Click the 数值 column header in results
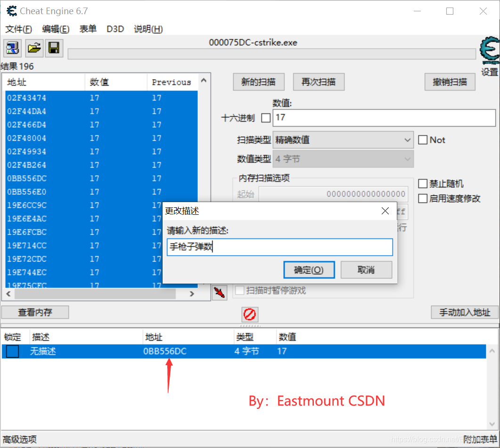Viewport: 500px width, 448px height. coord(116,82)
